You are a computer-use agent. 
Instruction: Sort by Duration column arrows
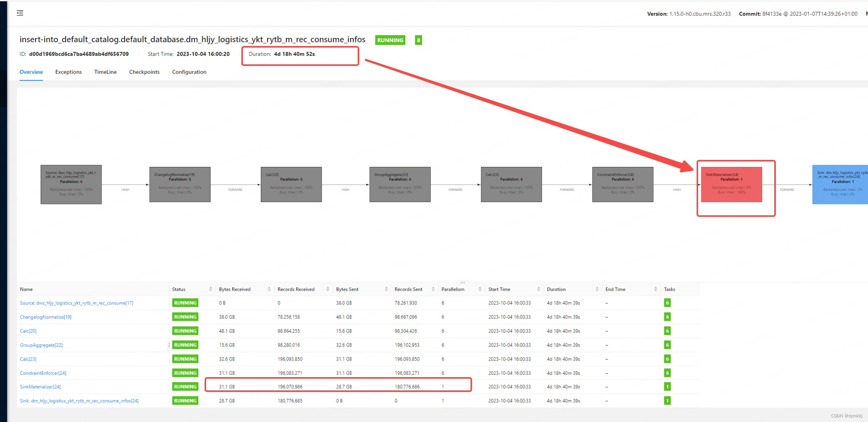[x=597, y=289]
